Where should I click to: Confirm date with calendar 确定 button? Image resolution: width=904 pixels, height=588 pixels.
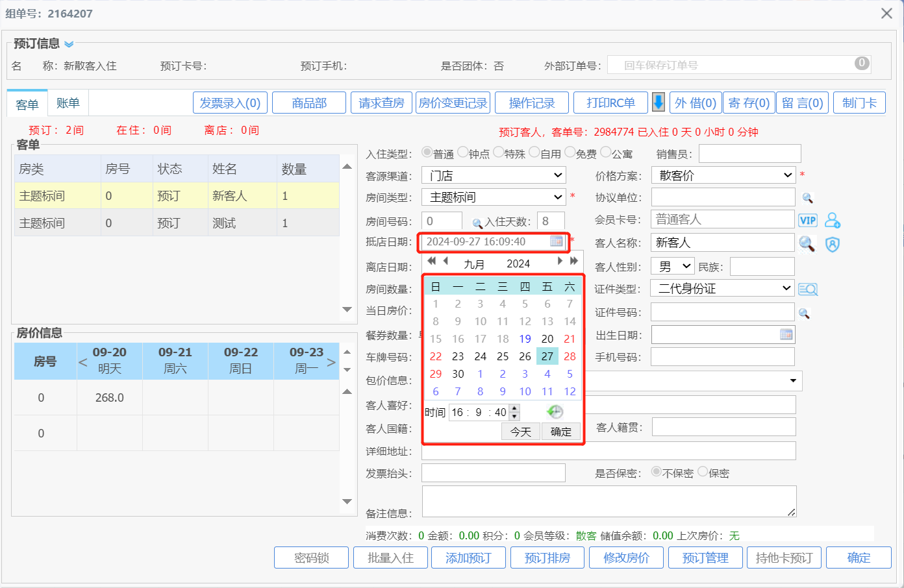(561, 432)
